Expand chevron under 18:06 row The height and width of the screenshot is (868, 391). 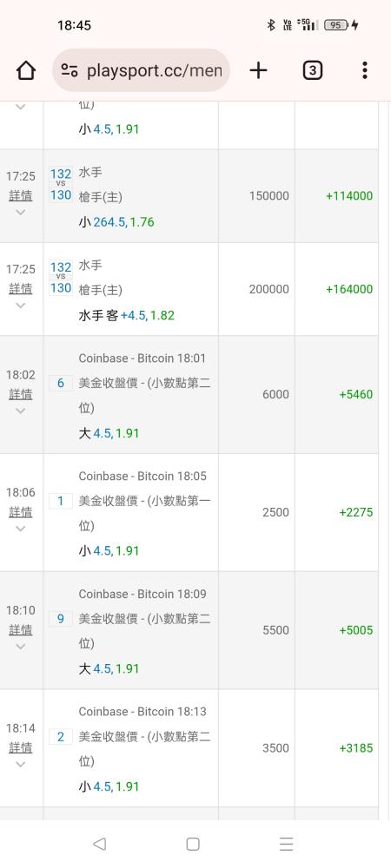(21, 529)
